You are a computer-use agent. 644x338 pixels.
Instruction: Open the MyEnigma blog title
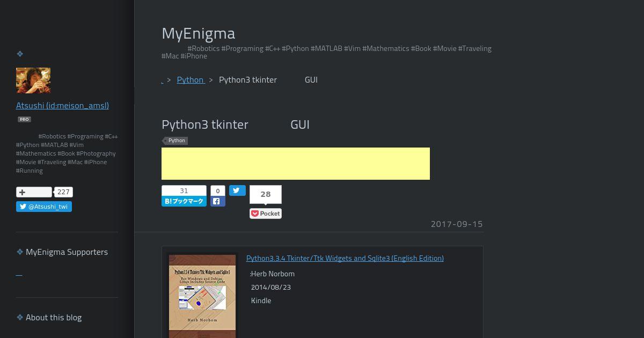(198, 33)
